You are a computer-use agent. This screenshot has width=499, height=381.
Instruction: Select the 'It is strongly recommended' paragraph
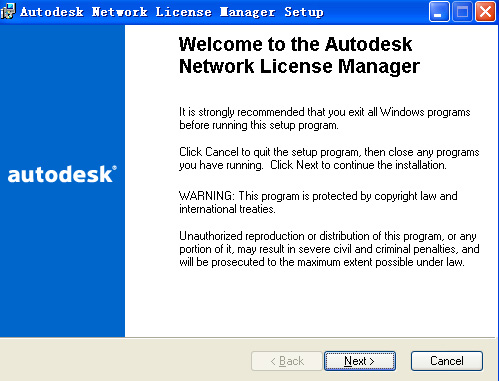[325, 118]
